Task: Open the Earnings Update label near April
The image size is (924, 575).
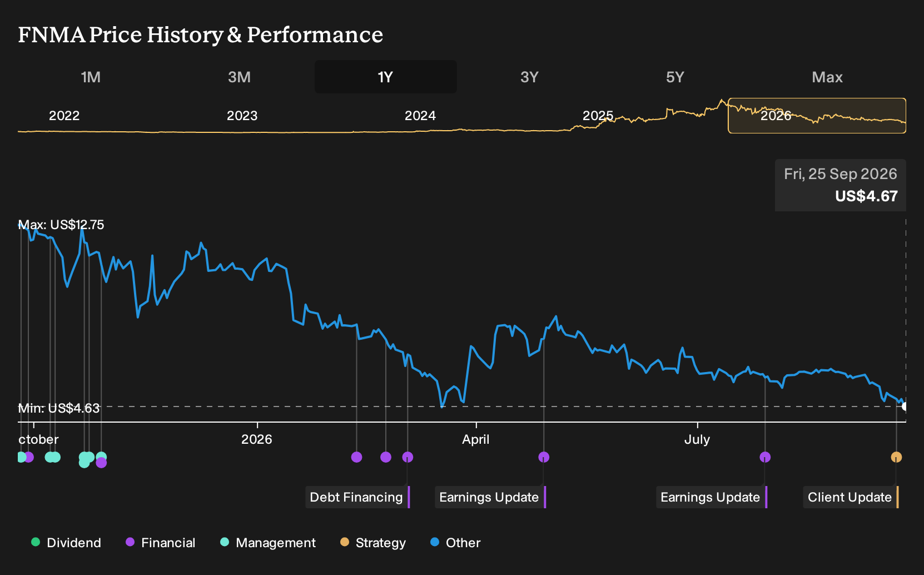Action: pos(490,497)
